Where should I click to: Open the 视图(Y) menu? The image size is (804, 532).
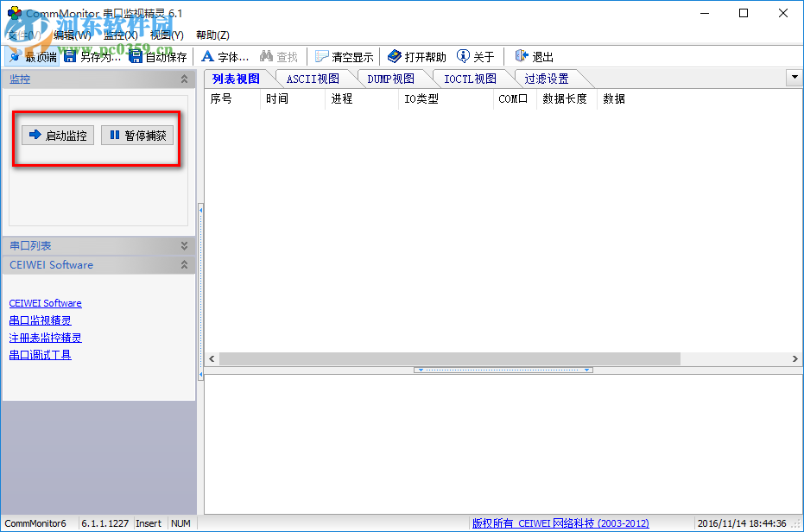click(165, 34)
